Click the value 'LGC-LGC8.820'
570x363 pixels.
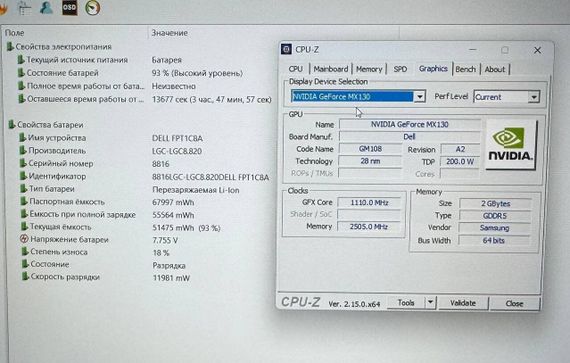tap(177, 151)
